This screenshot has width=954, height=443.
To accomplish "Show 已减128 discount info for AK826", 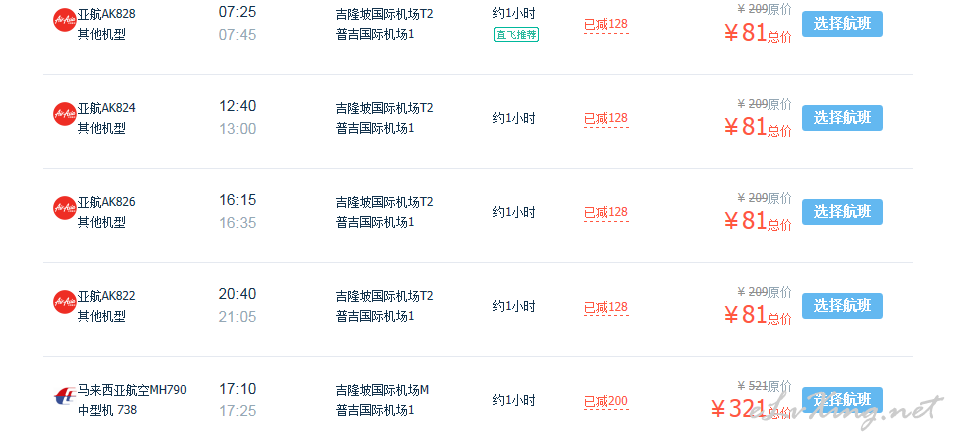I will [606, 213].
